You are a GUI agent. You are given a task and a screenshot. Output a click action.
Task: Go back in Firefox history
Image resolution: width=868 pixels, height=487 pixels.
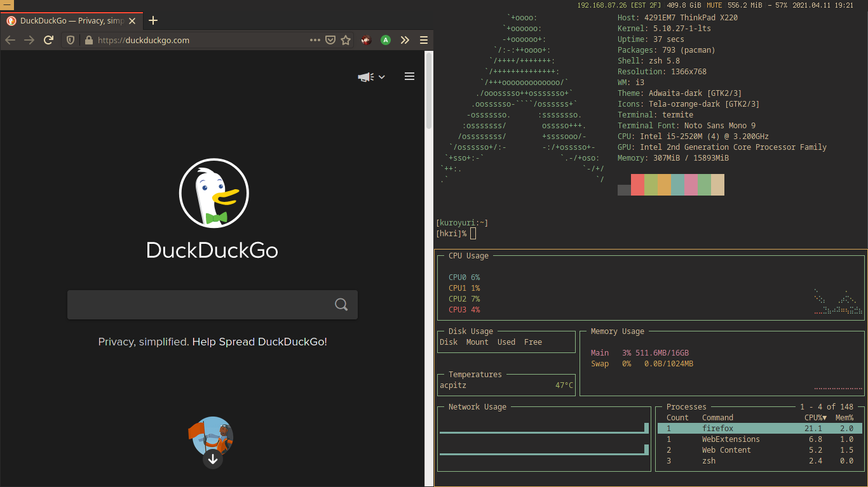(10, 40)
